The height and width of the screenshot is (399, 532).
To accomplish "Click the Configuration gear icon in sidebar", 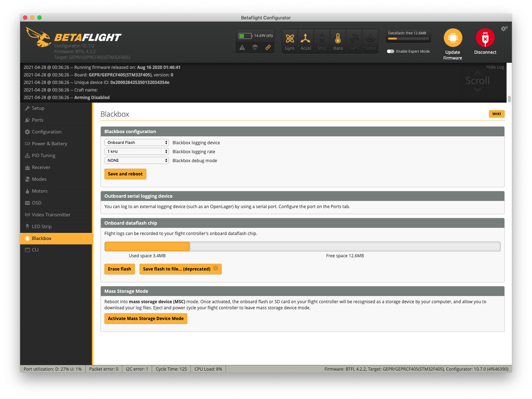I will pos(27,132).
